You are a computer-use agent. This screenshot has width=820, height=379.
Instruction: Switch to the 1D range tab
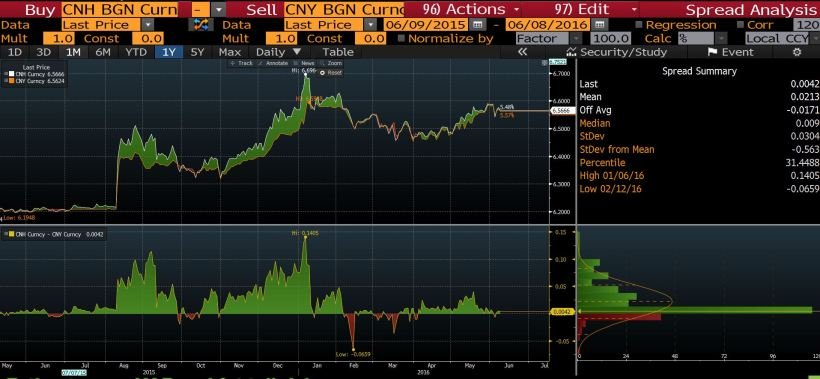tap(16, 52)
